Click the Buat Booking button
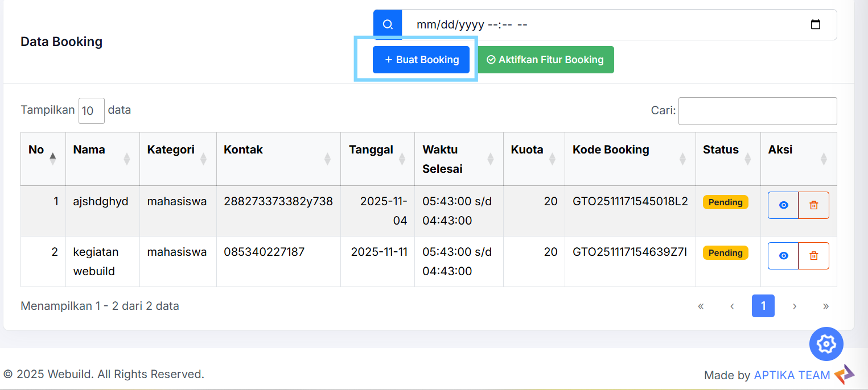The height and width of the screenshot is (390, 868). [421, 60]
